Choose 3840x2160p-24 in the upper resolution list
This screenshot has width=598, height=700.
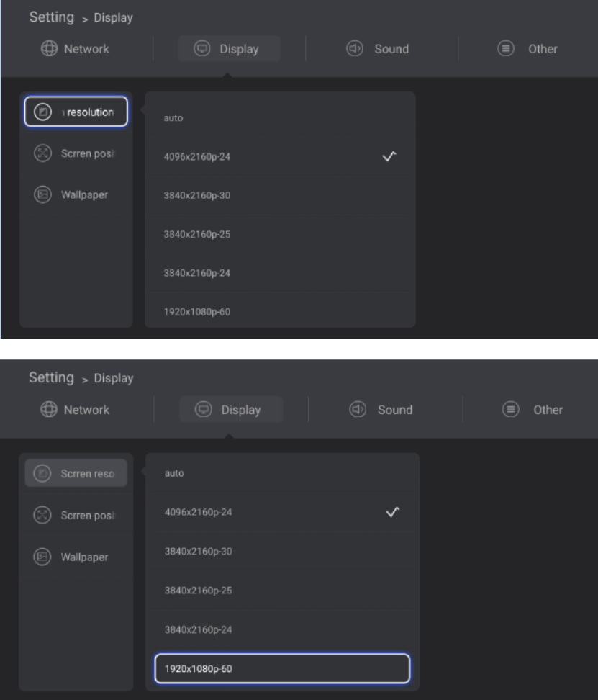tap(279, 273)
